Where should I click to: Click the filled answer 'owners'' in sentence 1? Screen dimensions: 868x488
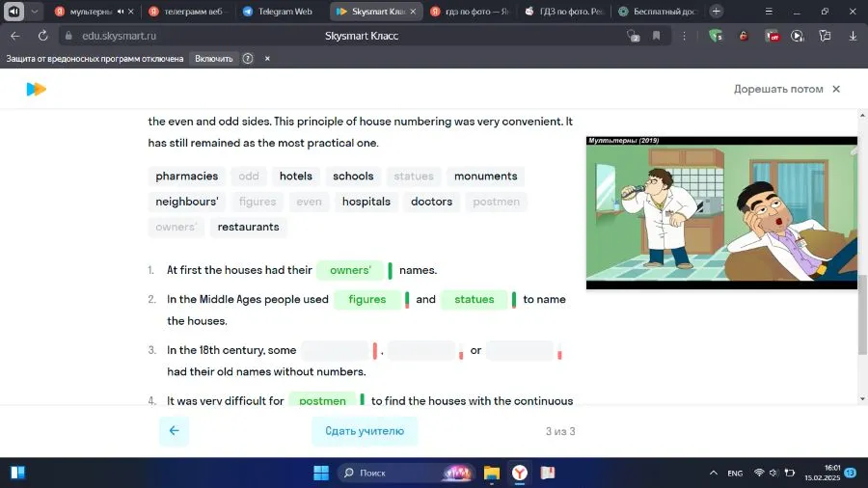(x=350, y=270)
